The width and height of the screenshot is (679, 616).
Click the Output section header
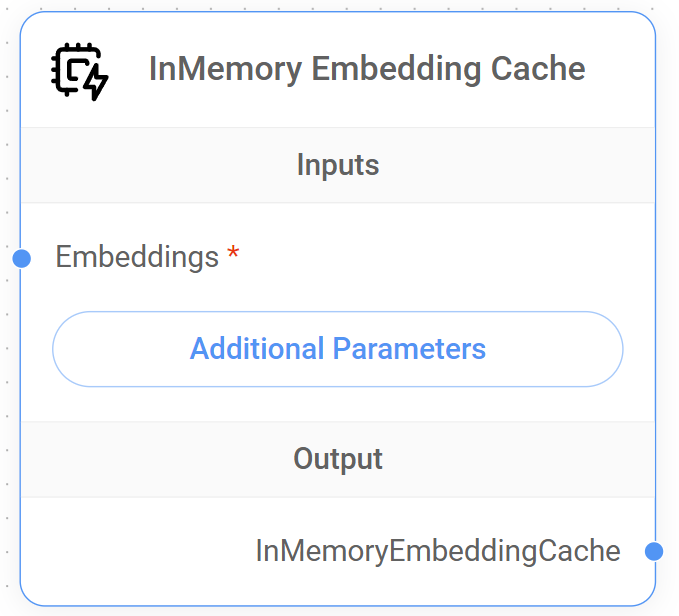pos(338,459)
